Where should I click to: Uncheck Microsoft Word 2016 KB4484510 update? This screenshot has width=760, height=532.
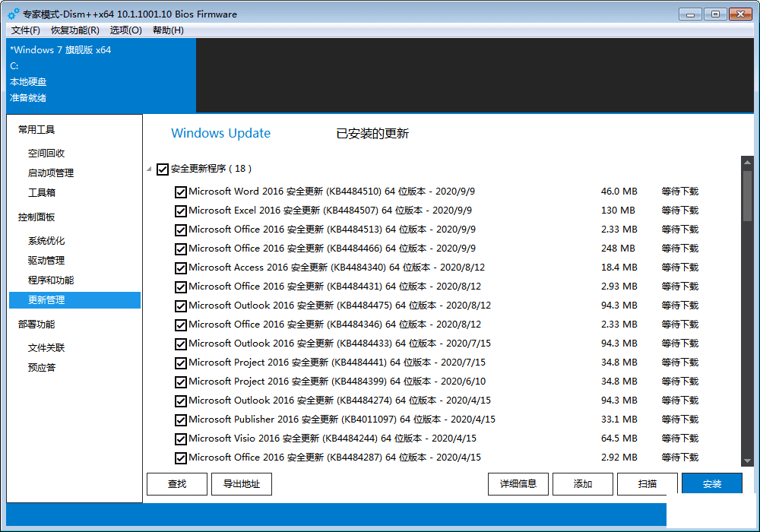pos(181,192)
